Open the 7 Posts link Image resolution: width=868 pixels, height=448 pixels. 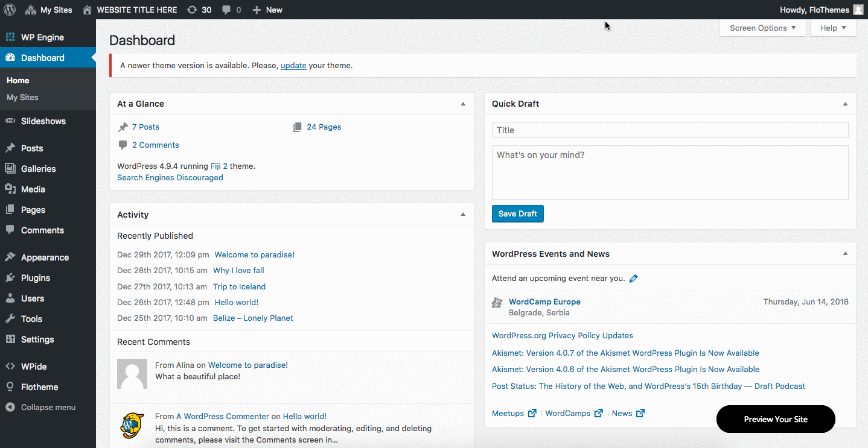tap(145, 127)
